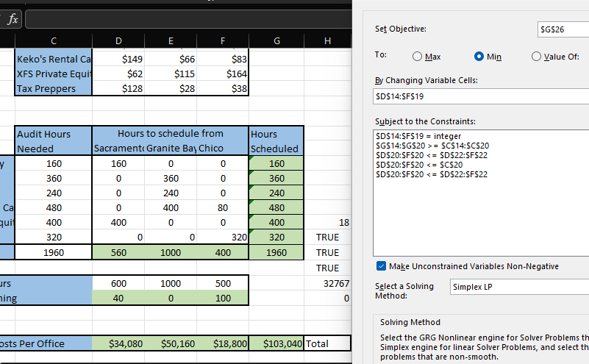Click the 32767 cell in column H
The image size is (589, 364).
[327, 283]
